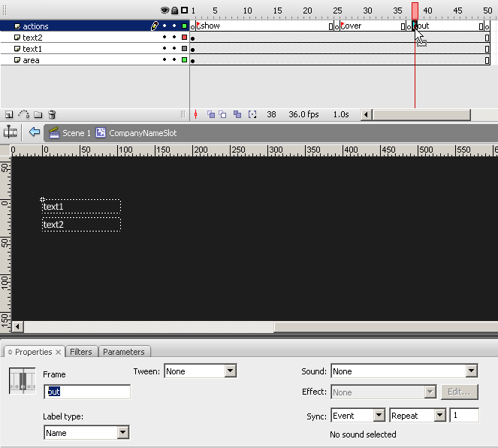Click the Add Motion Guide icon
This screenshot has height=448, width=498.
pyautogui.click(x=23, y=115)
